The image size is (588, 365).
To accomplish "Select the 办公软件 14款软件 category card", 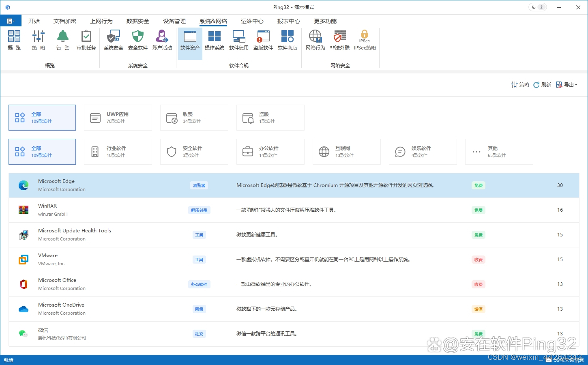I will click(x=270, y=152).
